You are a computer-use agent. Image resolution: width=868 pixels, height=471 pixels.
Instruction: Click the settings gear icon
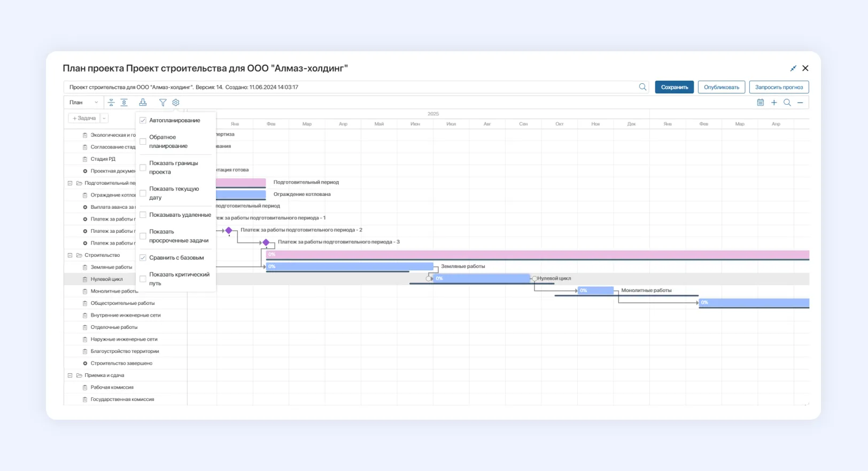176,103
